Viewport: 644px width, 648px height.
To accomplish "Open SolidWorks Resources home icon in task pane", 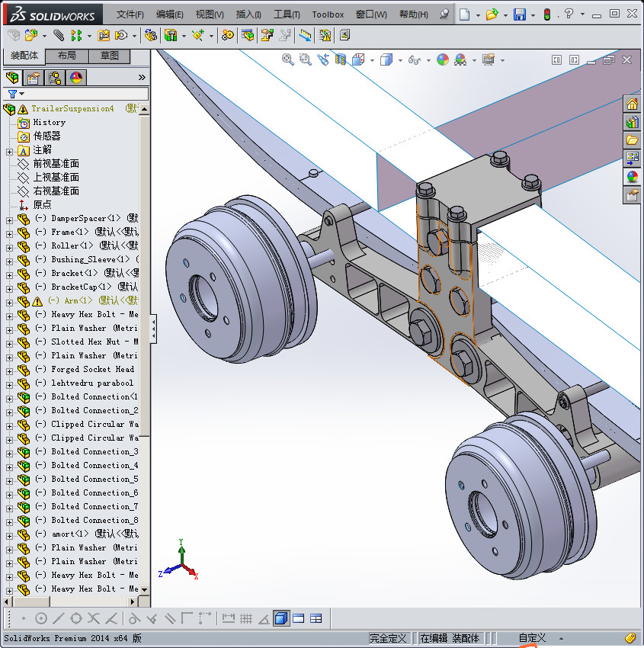I will [x=633, y=104].
